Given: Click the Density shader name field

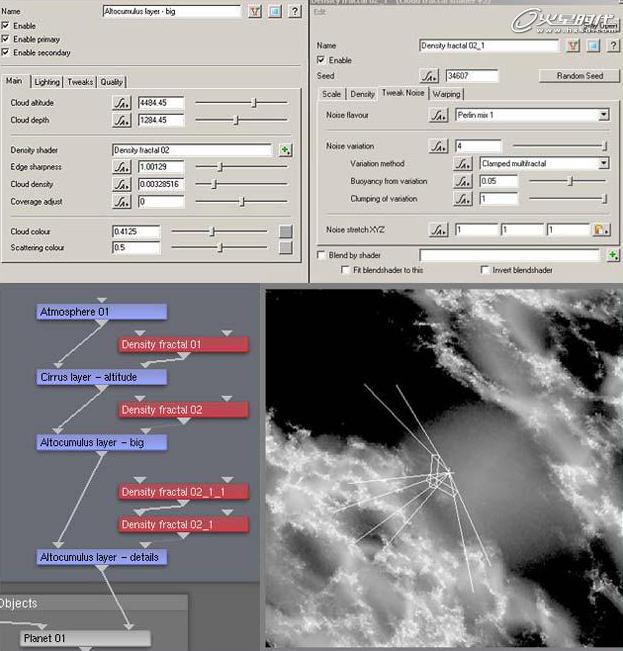Looking at the screenshot, I should (x=192, y=150).
